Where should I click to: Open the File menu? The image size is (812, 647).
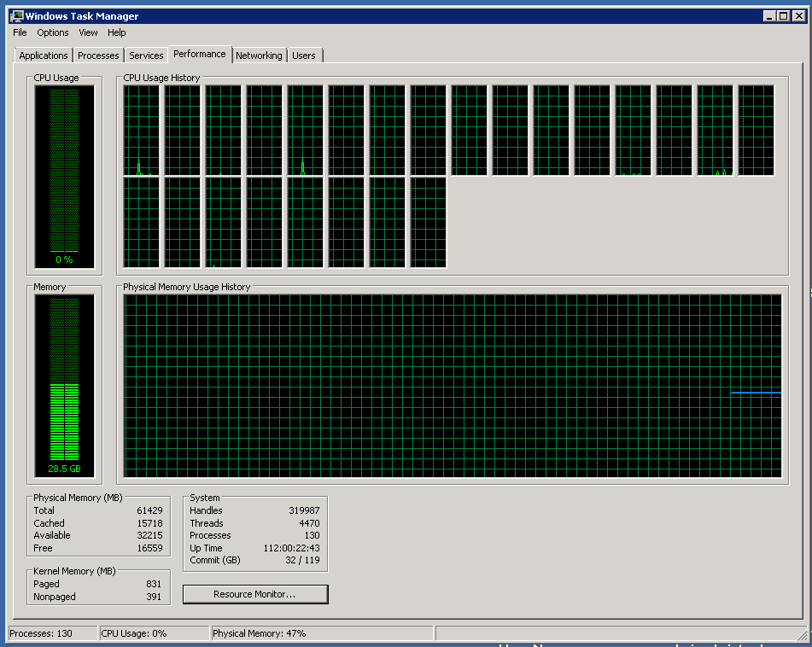coord(20,32)
